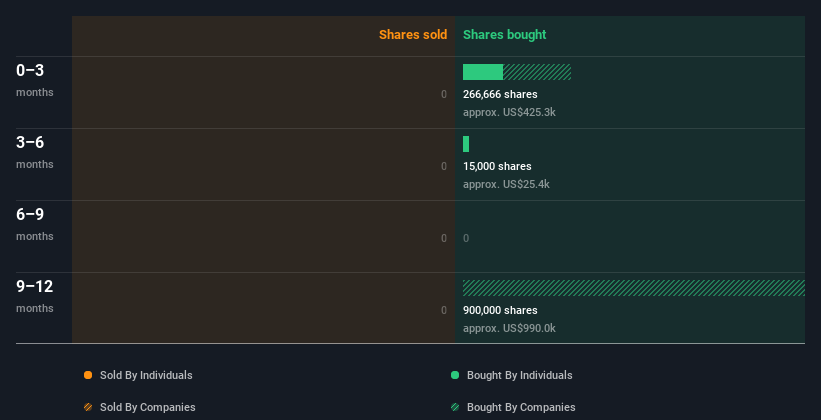
Task: Select the Shares bought column header
Action: click(504, 35)
